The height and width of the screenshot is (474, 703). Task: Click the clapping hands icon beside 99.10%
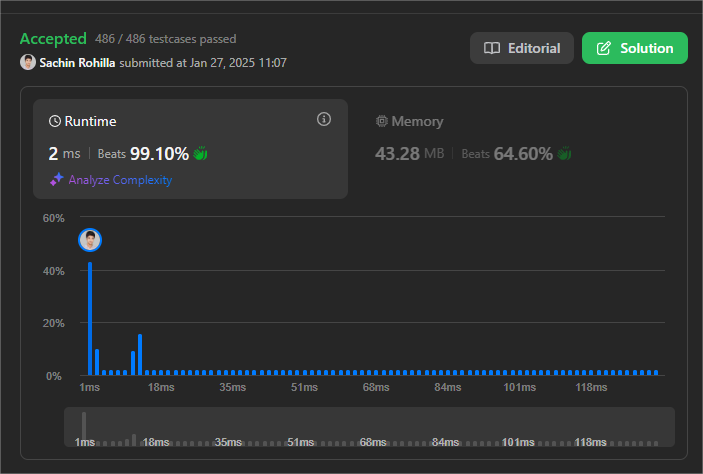200,153
